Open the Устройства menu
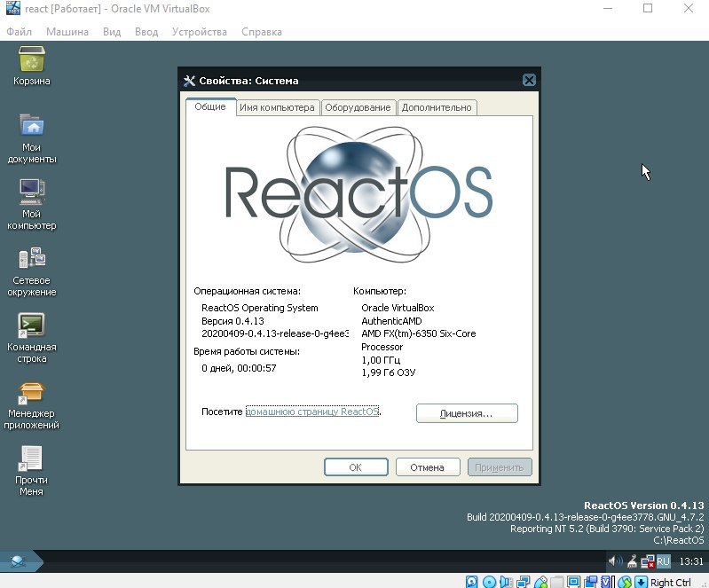The image size is (709, 588). 199,32
